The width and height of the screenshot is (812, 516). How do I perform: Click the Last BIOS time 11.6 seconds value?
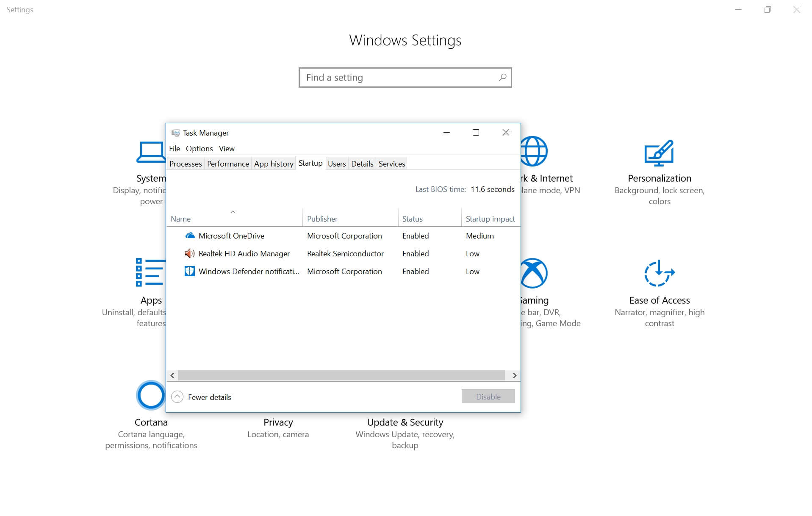tap(492, 189)
